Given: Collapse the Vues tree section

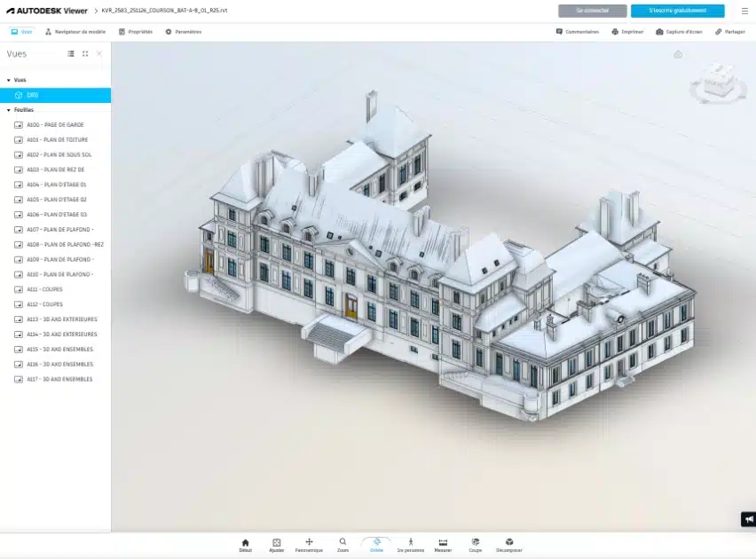Looking at the screenshot, I should (x=9, y=80).
